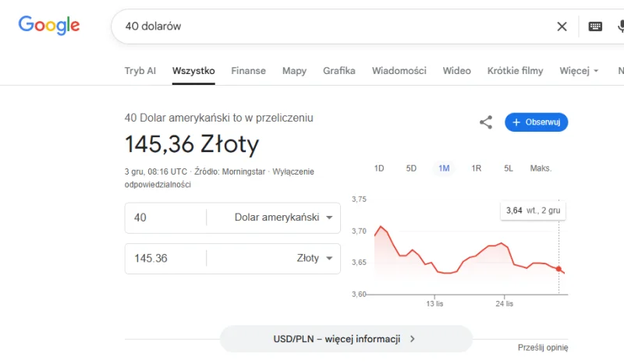Expand the Więcej menu
624x364 pixels.
click(x=579, y=71)
